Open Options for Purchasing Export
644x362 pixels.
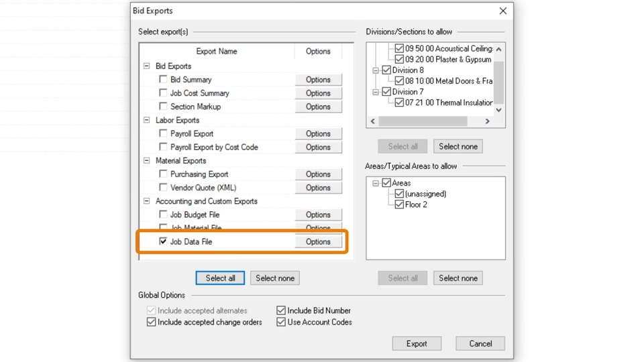pyautogui.click(x=318, y=174)
